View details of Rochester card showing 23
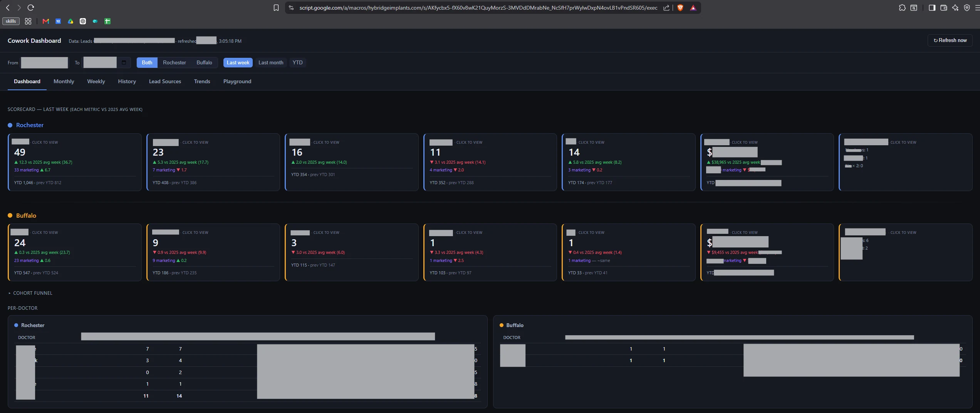Screen dimensions: 980x413 tap(213, 162)
